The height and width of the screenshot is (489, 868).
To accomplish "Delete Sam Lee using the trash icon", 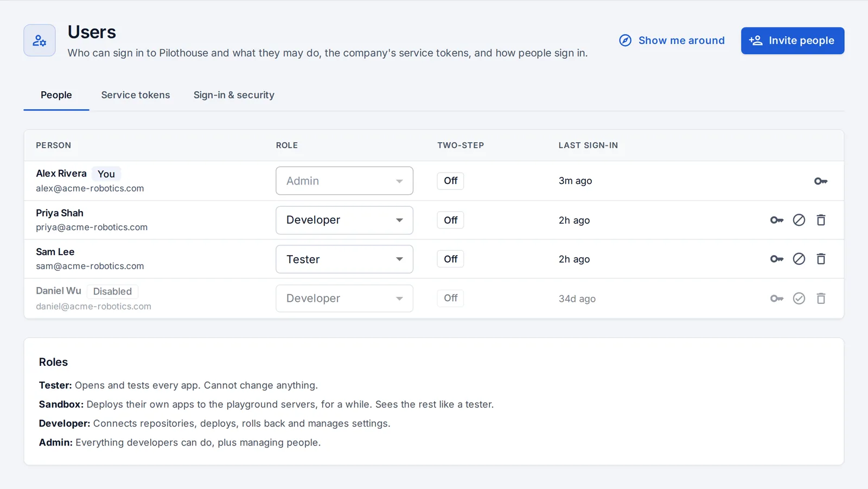I will pyautogui.click(x=821, y=259).
